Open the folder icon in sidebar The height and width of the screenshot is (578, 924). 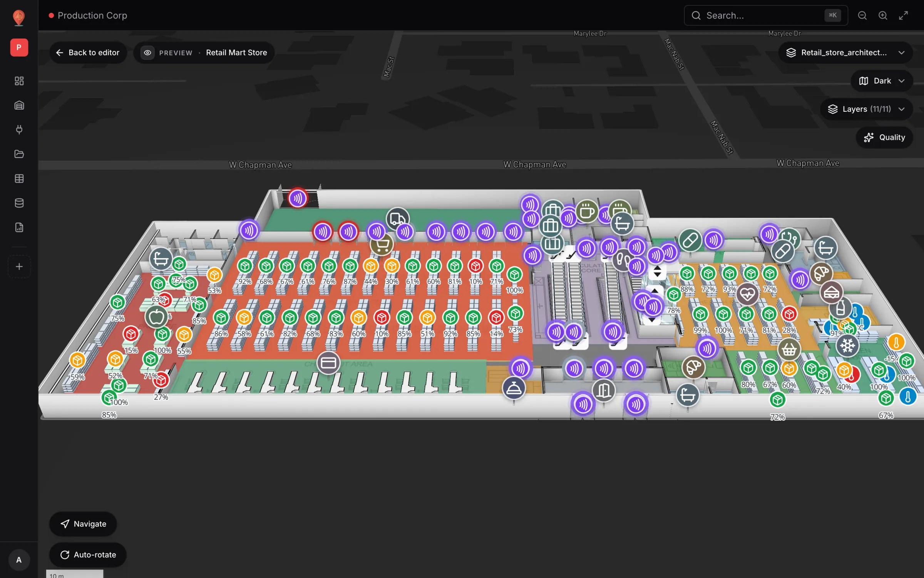[x=19, y=154]
